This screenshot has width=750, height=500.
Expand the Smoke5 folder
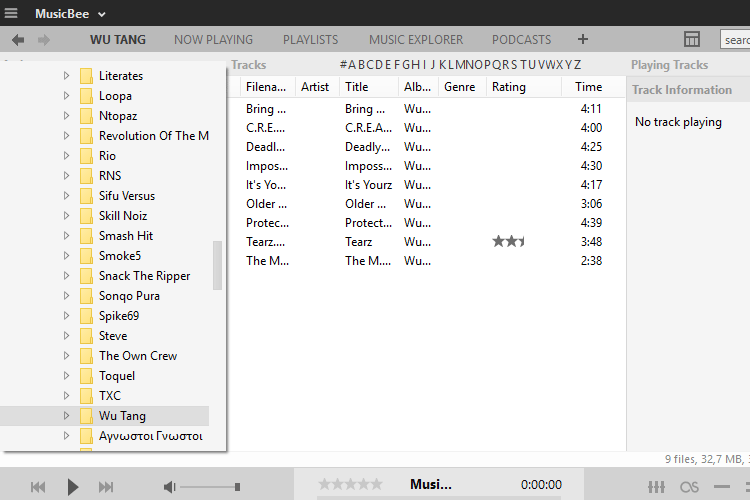click(66, 256)
